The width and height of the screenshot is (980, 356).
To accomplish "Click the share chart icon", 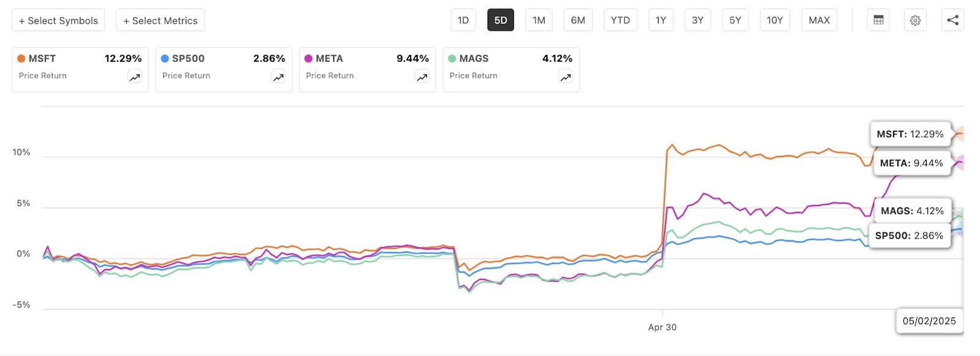I will 952,20.
